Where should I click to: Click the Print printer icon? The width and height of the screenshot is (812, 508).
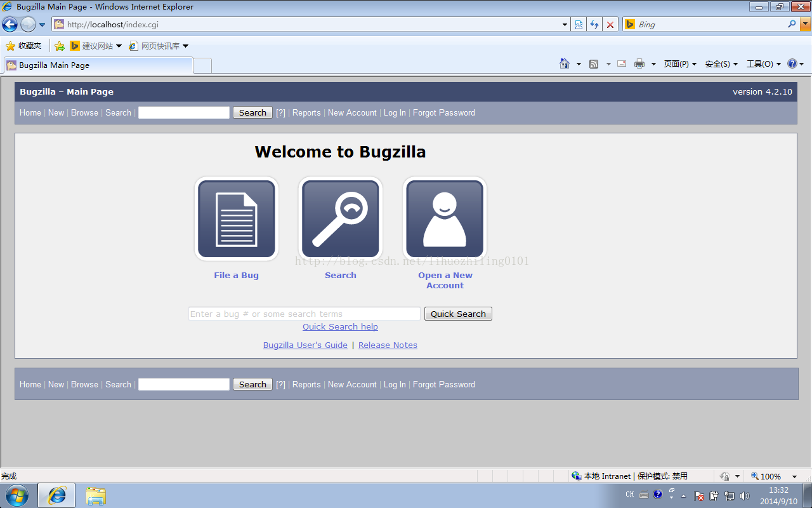coord(639,64)
